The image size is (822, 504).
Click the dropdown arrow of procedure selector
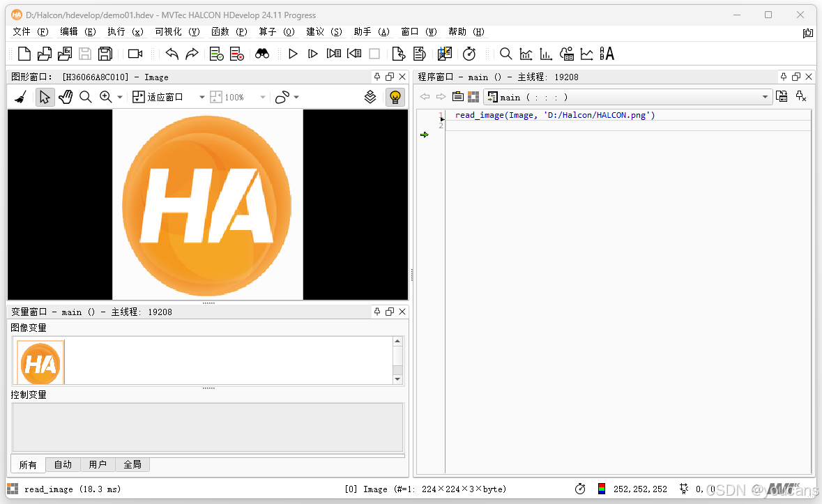tap(765, 97)
